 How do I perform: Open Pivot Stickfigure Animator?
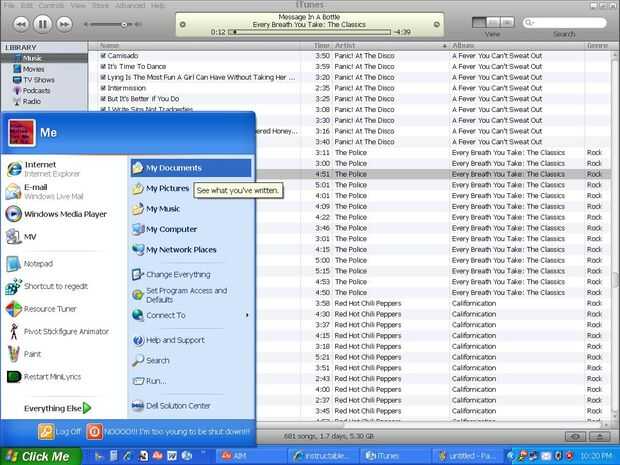pos(57,331)
